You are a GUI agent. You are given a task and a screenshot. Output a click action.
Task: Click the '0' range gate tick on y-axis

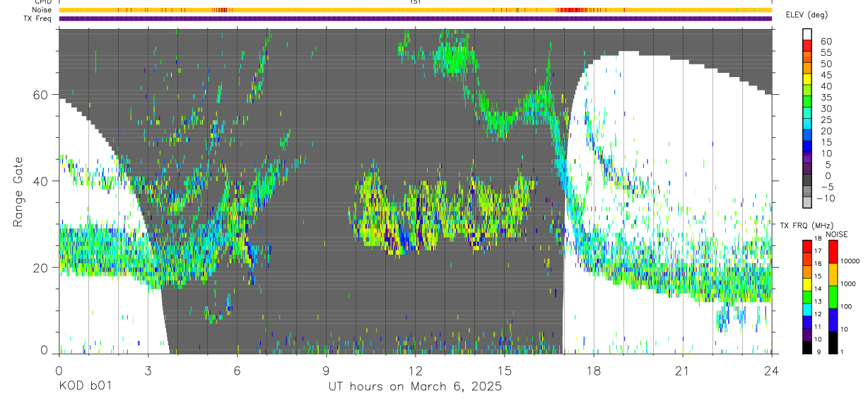pyautogui.click(x=45, y=350)
